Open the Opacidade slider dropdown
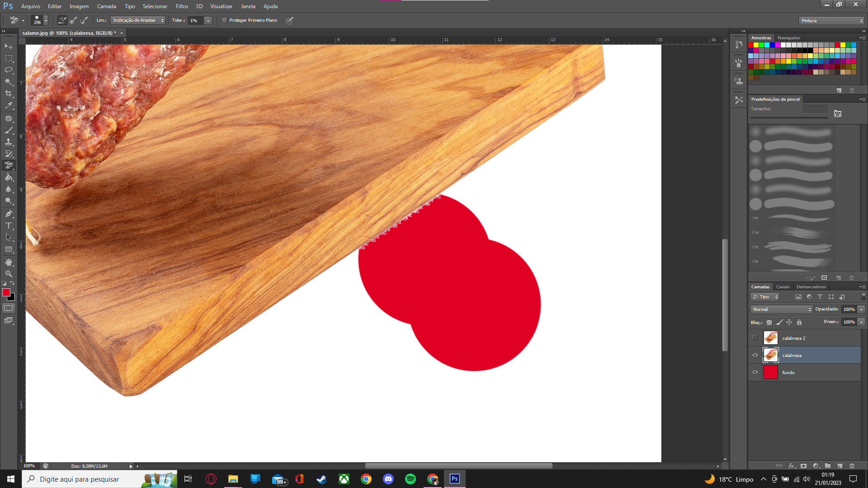 [861, 309]
